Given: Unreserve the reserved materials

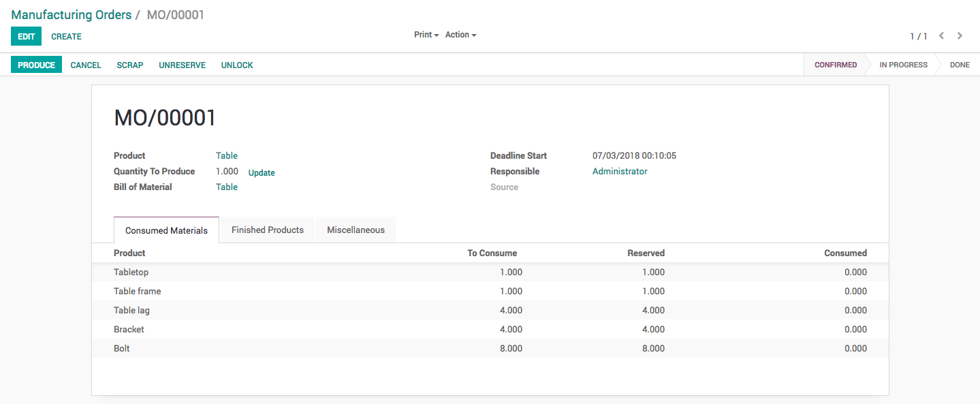Looking at the screenshot, I should tap(182, 65).
